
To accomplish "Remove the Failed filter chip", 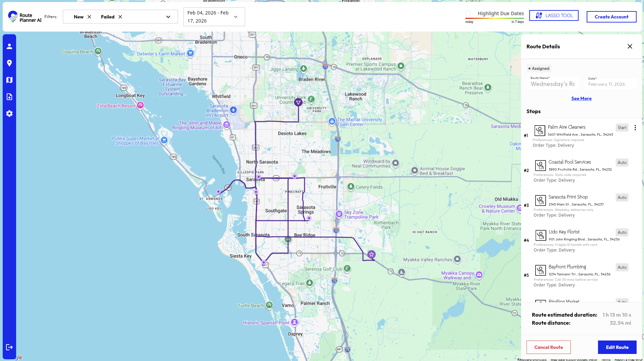I will (120, 16).
